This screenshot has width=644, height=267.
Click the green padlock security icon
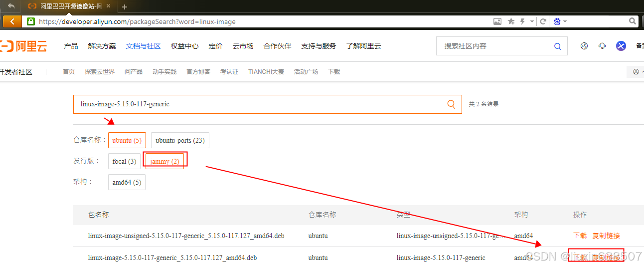coord(31,21)
